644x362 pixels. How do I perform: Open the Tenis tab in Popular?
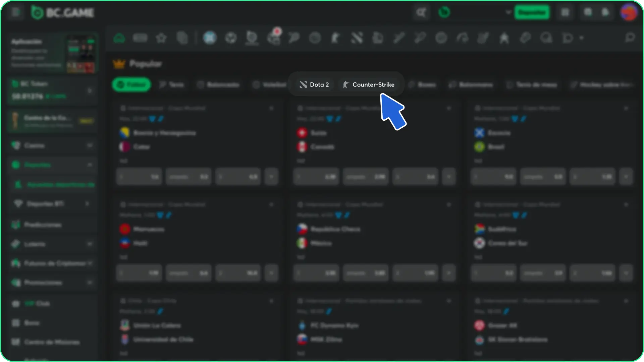(171, 85)
